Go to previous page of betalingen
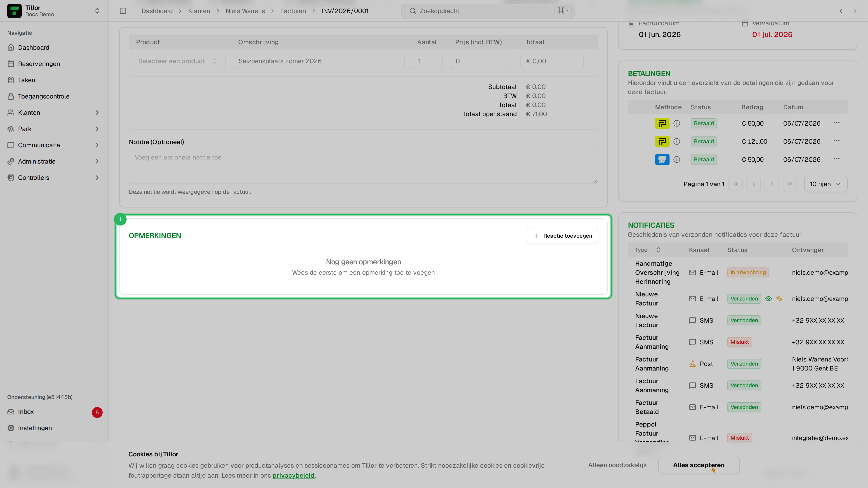The width and height of the screenshot is (868, 488). point(753,184)
